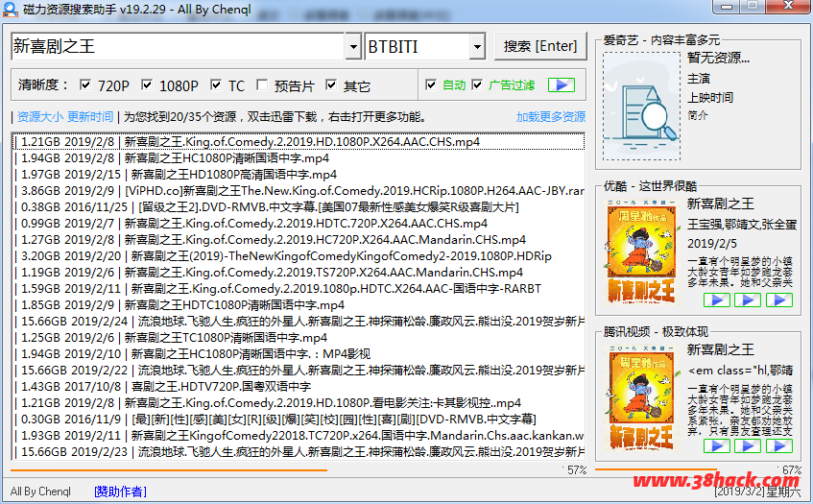Click the app icon in the title bar
Screen dimensions: 813x504
pos(11,10)
